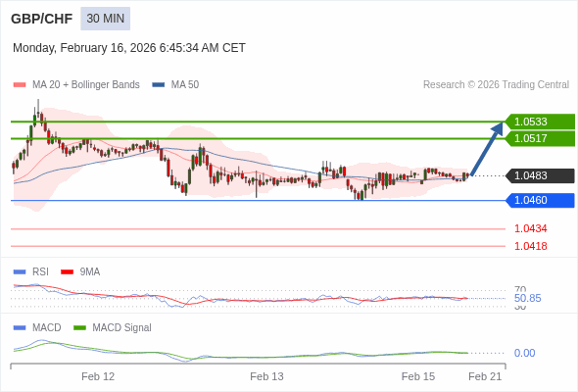Image resolution: width=578 pixels, height=392 pixels.
Task: Click the Feb 12 axis label
Action: [98, 376]
